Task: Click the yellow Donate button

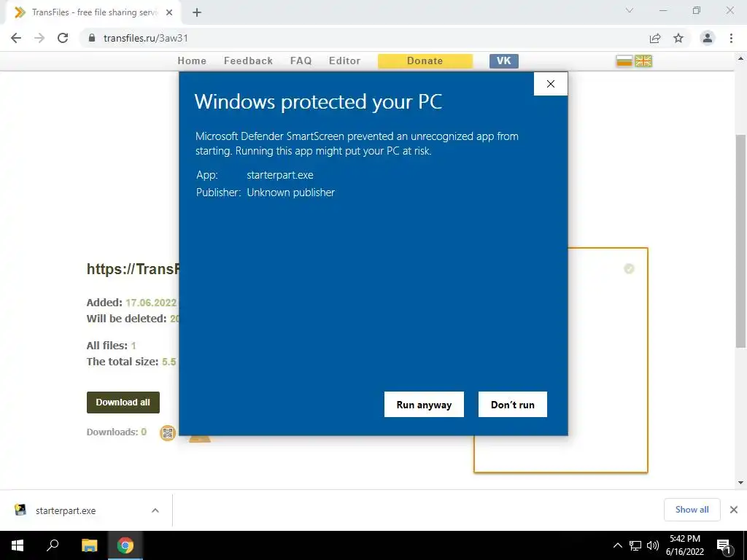Action: point(425,61)
